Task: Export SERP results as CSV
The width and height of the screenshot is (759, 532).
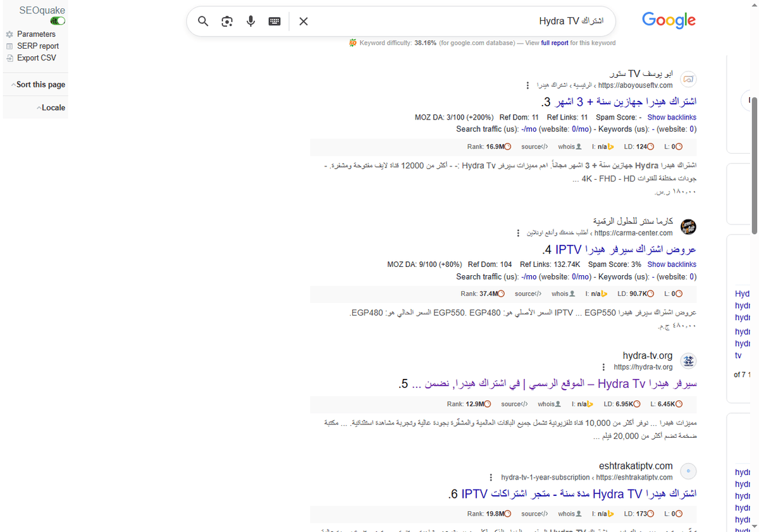Action: 35,58
